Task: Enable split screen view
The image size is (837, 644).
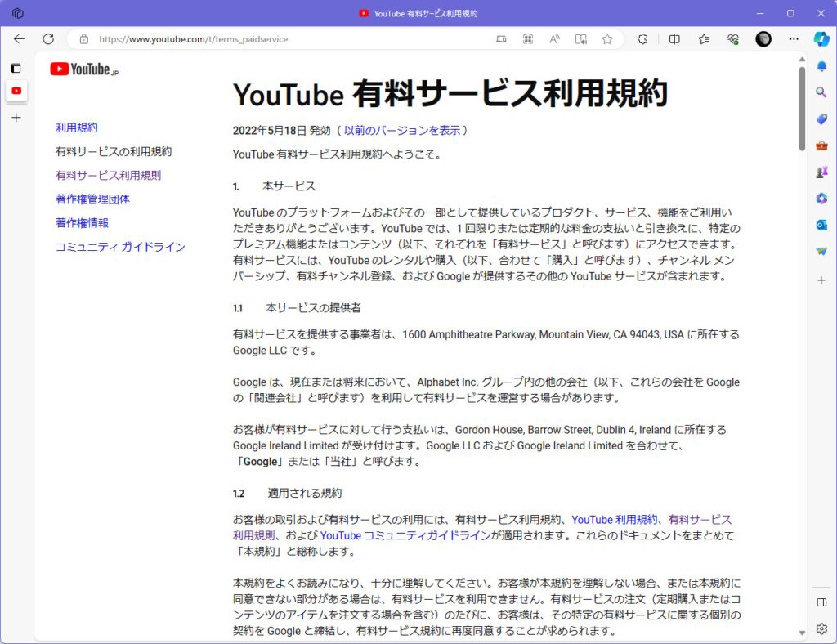Action: [x=674, y=39]
